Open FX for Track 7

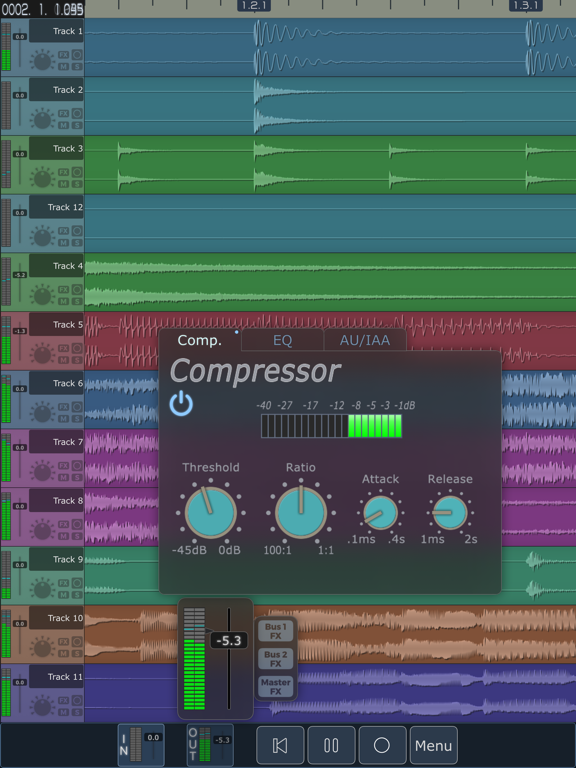(x=64, y=466)
